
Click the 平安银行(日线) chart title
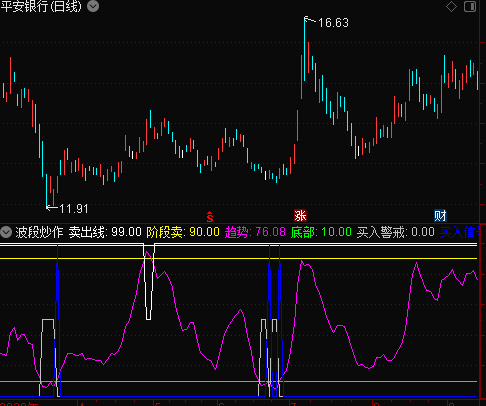coord(41,6)
